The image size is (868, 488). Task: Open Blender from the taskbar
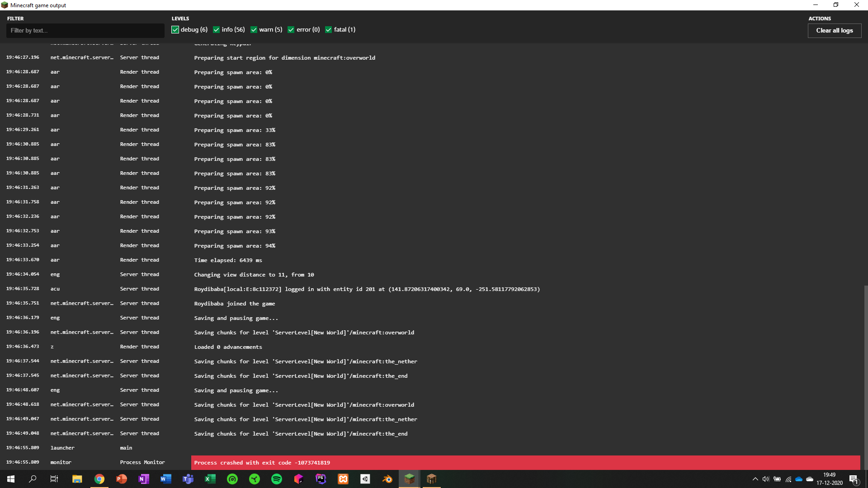pyautogui.click(x=387, y=479)
